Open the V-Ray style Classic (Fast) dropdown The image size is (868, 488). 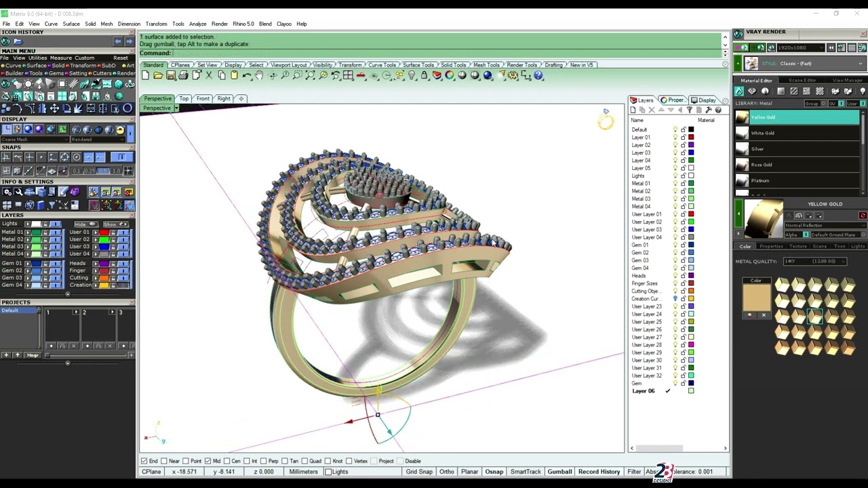pos(805,63)
